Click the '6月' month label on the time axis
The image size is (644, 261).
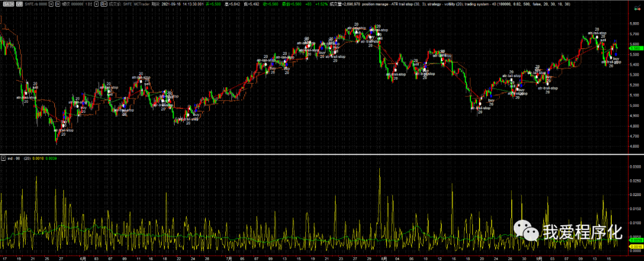(83, 258)
